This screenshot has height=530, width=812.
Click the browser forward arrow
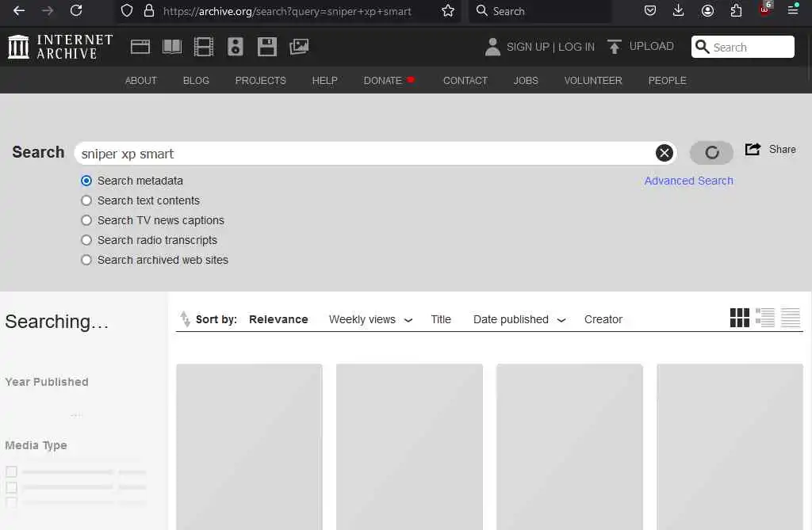[x=47, y=10]
